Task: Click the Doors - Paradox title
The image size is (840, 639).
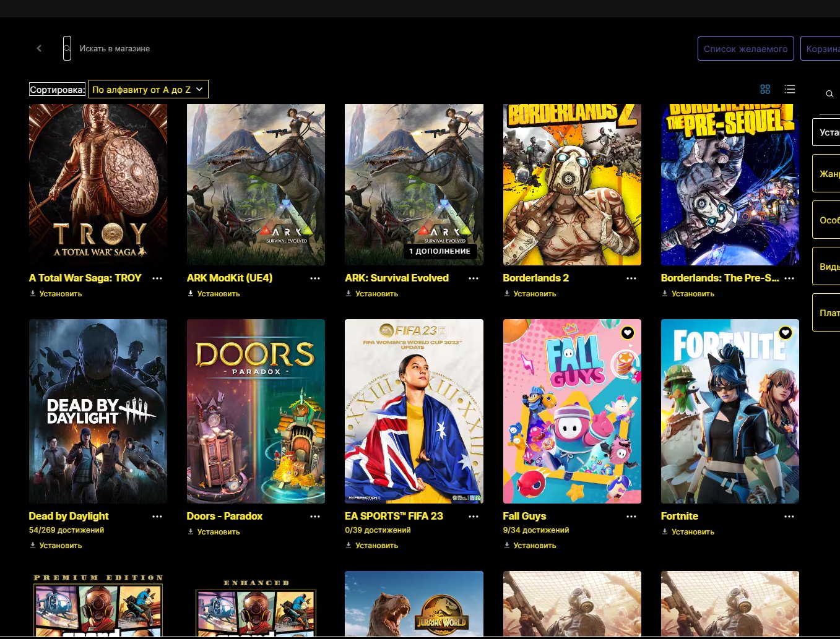Action: (225, 517)
